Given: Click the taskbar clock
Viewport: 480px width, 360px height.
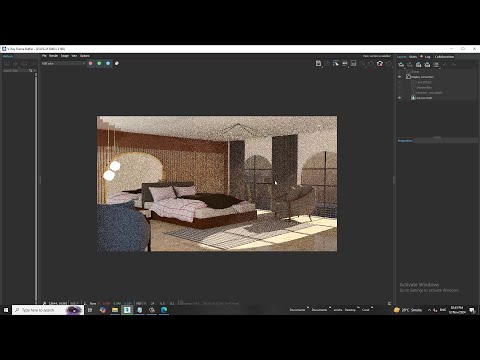Looking at the screenshot, I should tap(457, 310).
